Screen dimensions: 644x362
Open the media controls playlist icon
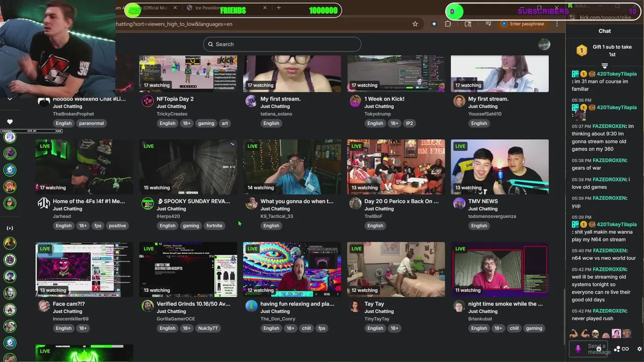[x=489, y=24]
